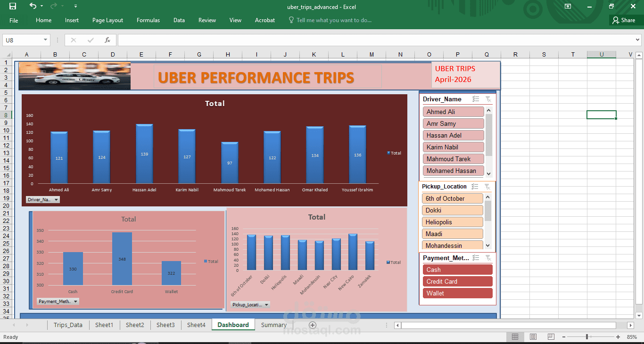644x344 pixels.
Task: Switch to Trips_Data sheet
Action: point(68,325)
